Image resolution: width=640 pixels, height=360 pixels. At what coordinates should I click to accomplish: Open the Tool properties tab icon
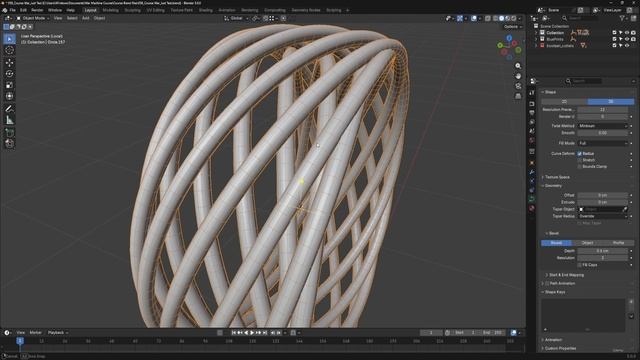(532, 93)
